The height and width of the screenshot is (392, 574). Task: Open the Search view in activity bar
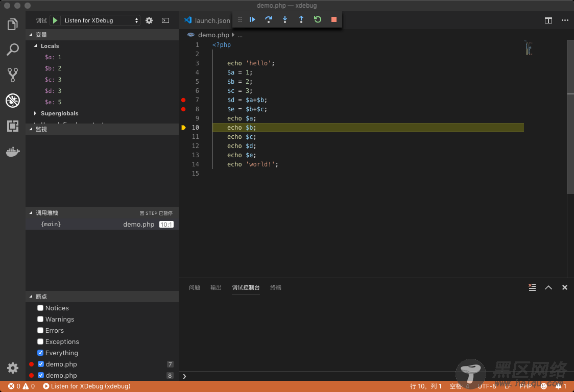coord(12,50)
